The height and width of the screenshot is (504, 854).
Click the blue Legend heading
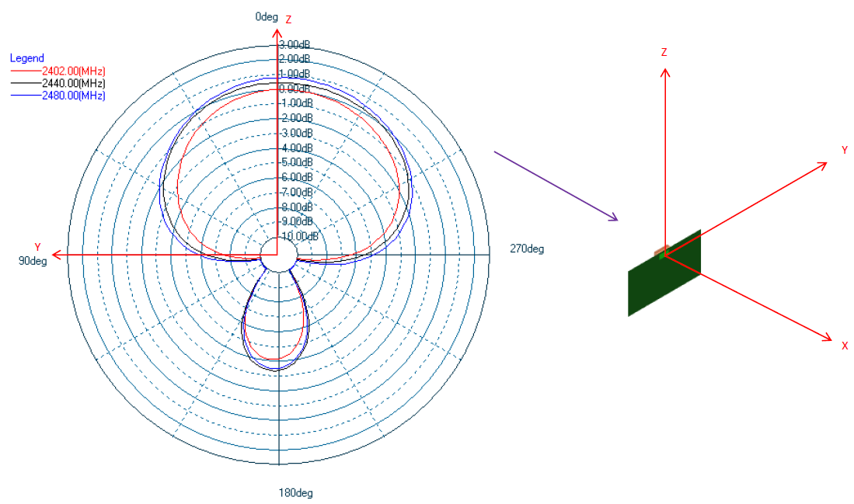[26, 58]
